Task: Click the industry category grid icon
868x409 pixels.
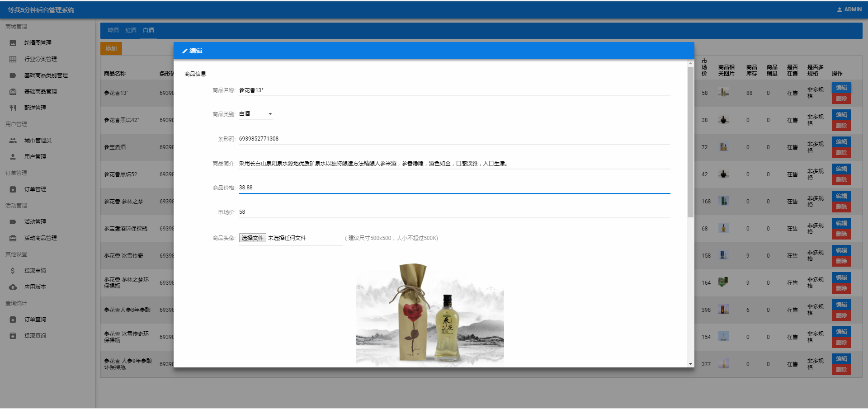Action: coord(13,59)
